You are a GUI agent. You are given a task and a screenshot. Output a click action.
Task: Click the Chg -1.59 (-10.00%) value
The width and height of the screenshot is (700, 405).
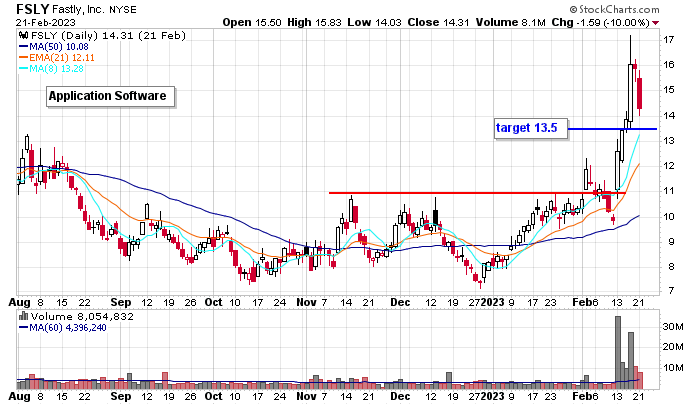[600, 22]
